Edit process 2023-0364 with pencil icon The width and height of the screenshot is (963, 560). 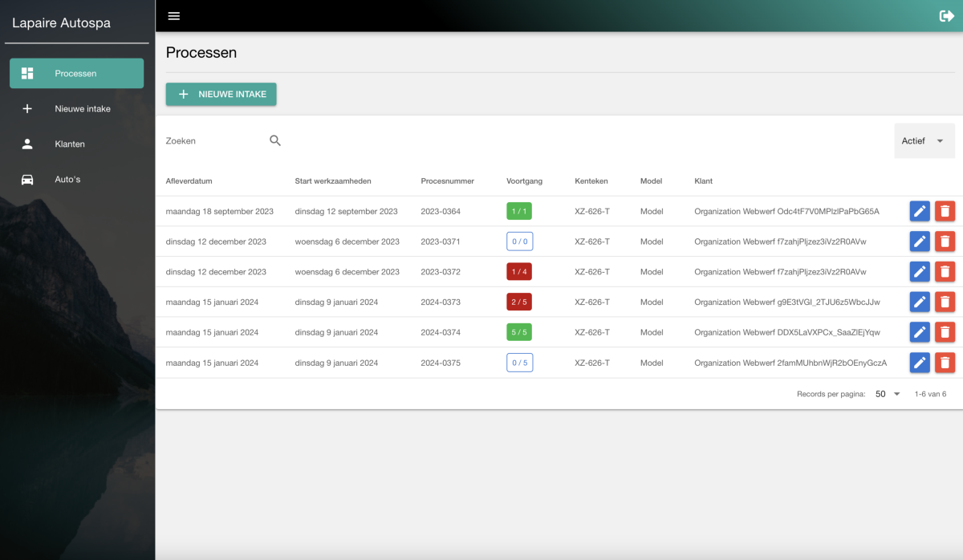(920, 211)
